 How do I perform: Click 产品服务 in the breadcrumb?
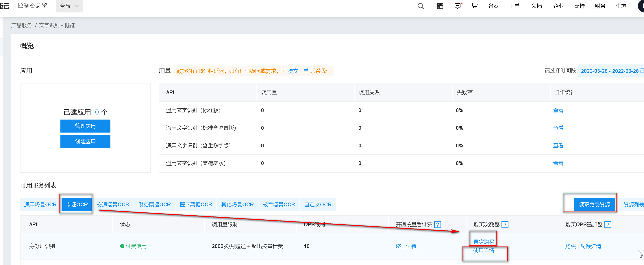click(21, 25)
